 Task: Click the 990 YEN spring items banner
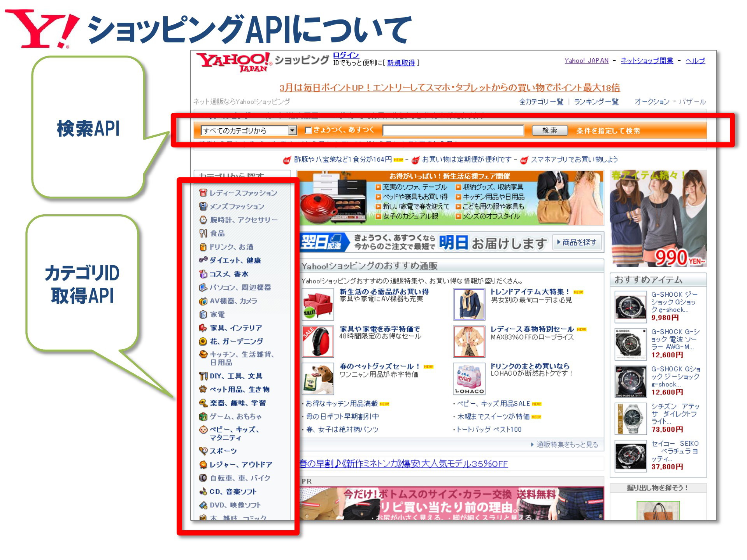point(658,219)
